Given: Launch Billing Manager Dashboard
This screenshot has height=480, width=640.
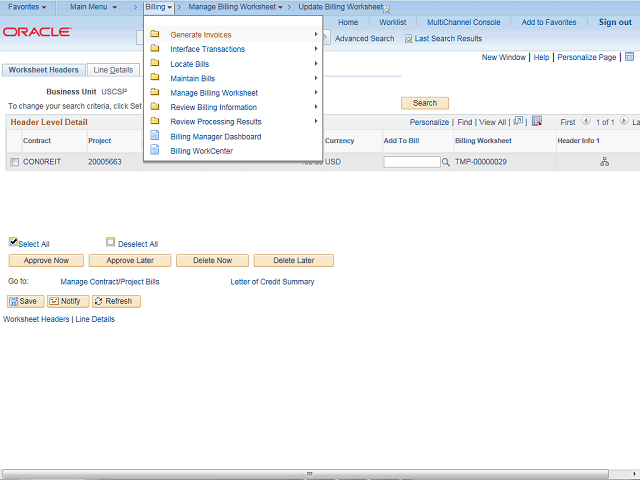Looking at the screenshot, I should point(216,137).
